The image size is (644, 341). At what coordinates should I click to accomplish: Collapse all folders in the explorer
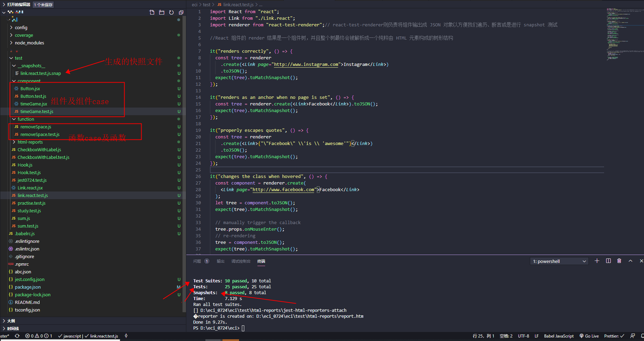tap(181, 12)
